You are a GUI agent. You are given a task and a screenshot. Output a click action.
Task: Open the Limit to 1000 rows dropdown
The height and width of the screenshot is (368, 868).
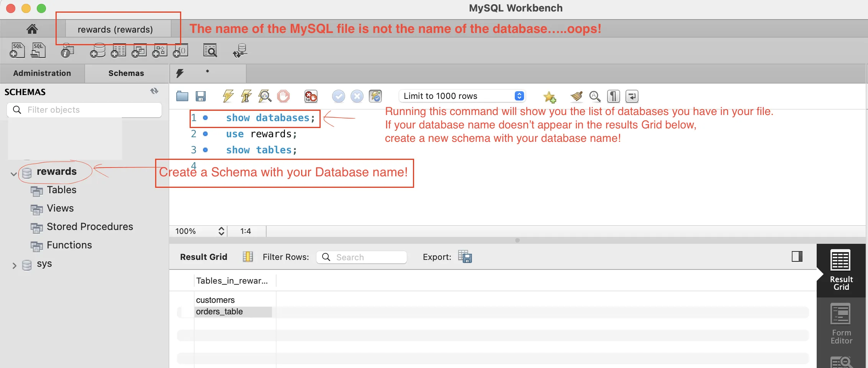(x=462, y=96)
